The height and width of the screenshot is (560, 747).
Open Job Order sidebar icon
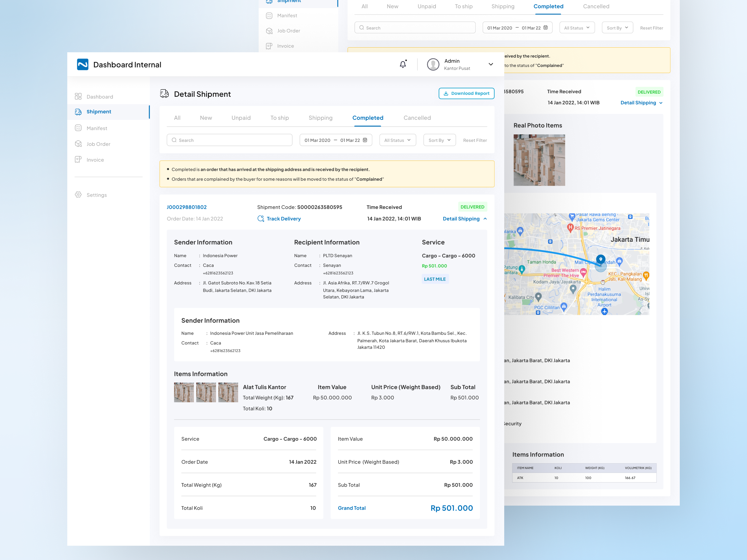pos(78,144)
